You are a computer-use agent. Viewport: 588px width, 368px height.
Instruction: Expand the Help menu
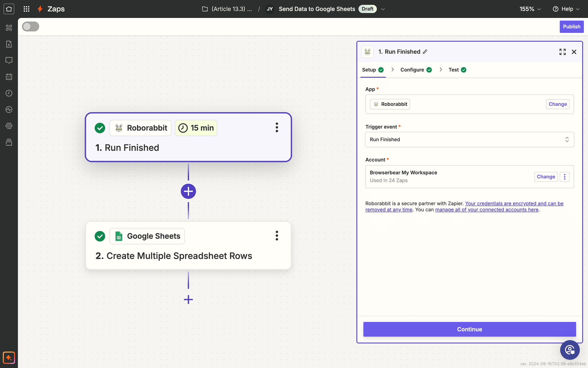[566, 9]
